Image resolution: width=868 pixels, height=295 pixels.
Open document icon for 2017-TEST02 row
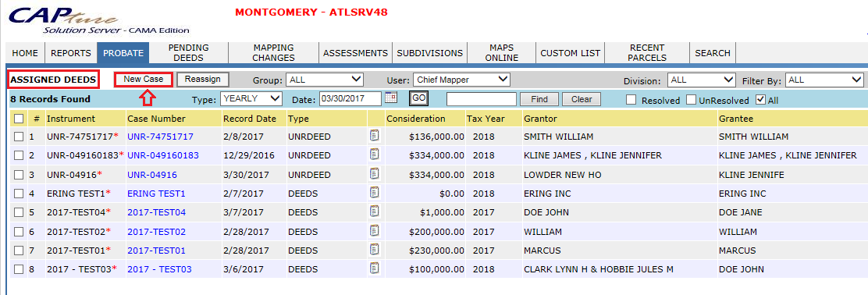click(375, 231)
